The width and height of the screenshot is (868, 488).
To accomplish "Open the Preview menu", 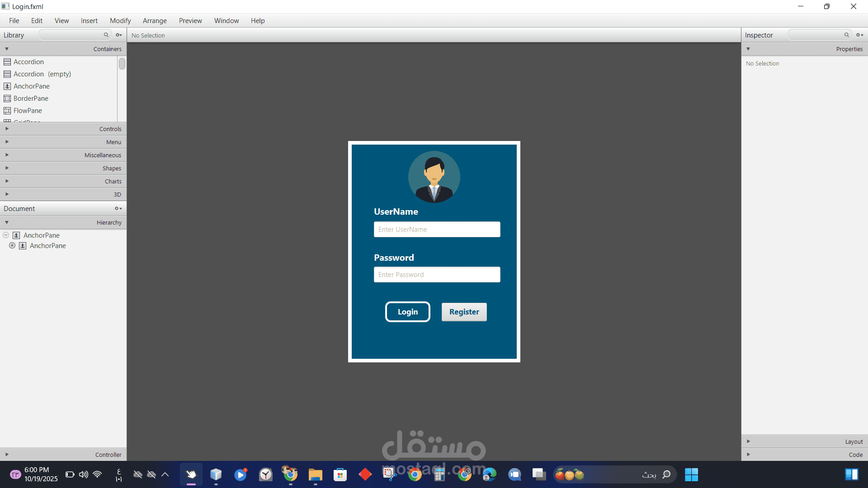I will pyautogui.click(x=190, y=20).
